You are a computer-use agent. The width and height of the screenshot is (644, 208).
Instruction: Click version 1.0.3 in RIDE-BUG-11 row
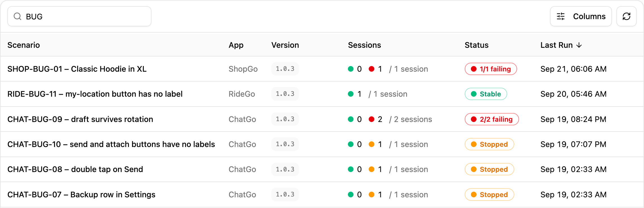(285, 94)
